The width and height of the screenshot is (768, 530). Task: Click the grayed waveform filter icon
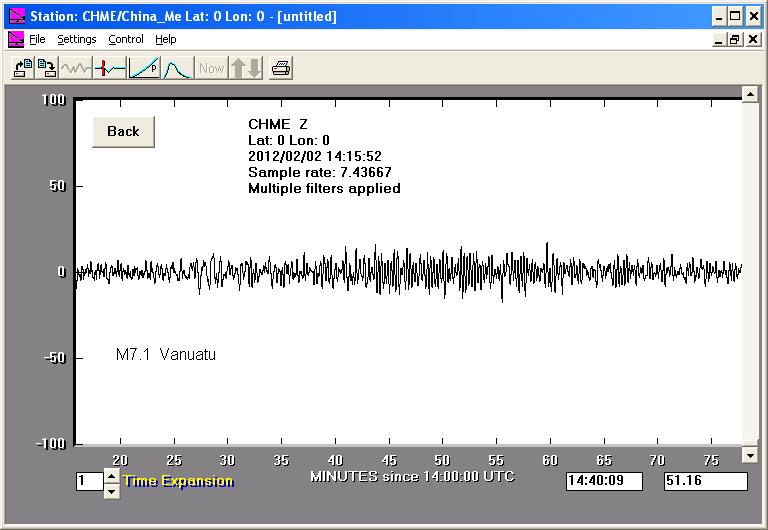(76, 68)
